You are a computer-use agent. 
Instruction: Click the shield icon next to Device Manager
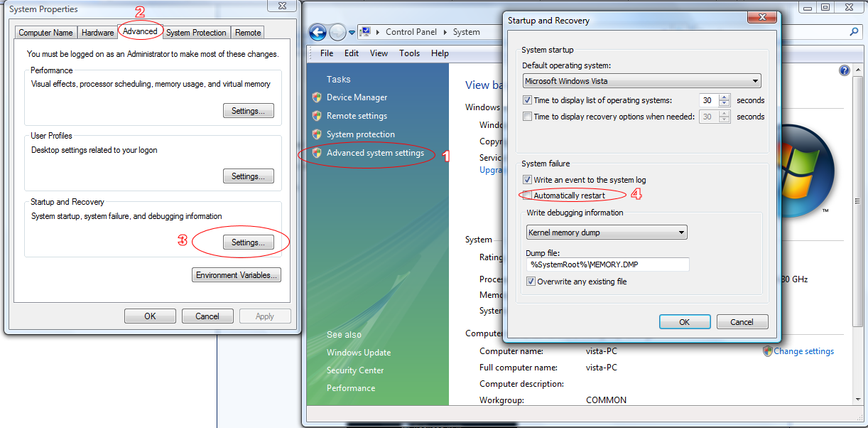[x=317, y=97]
